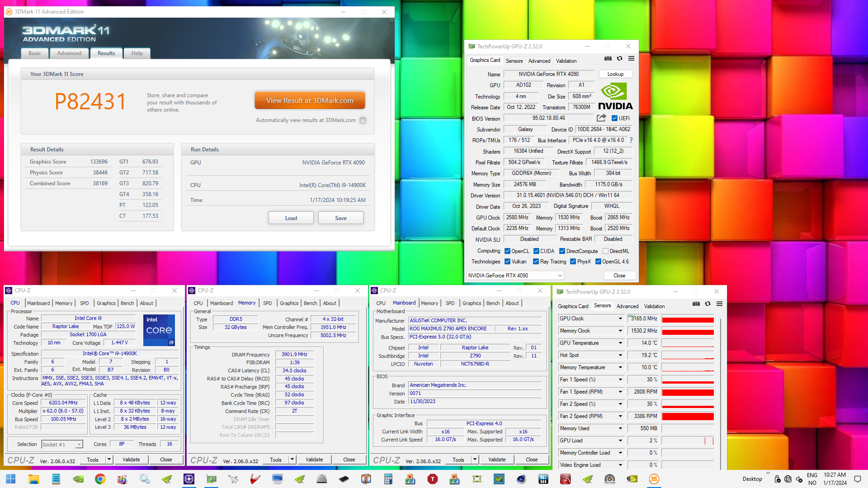The height and width of the screenshot is (488, 868).
Task: Open the Bench tab in CPU-Z Mainboard window
Action: click(493, 303)
